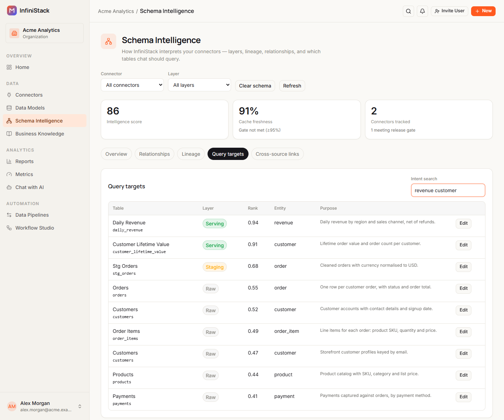Viewport: 504px width, 420px height.
Task: Click the Business Knowledge book icon
Action: (x=9, y=134)
